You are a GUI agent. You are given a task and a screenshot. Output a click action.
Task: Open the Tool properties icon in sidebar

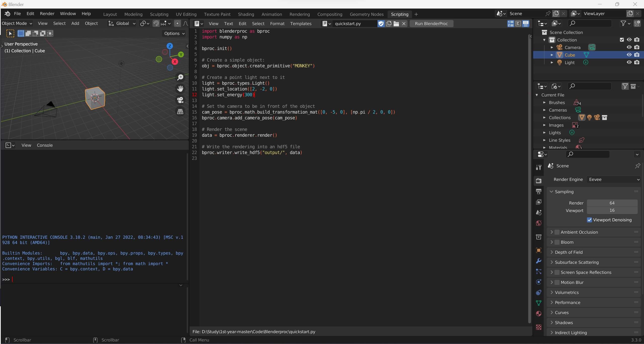pyautogui.click(x=538, y=167)
